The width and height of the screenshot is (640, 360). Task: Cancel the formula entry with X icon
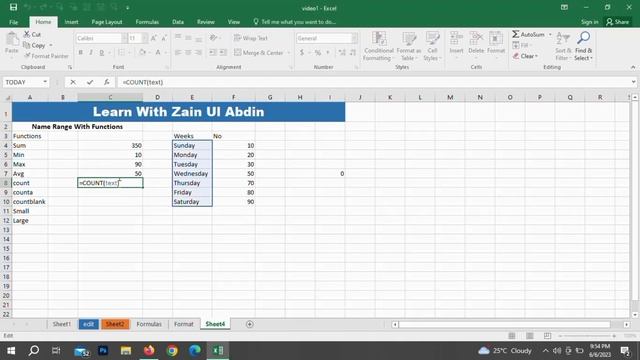[x=73, y=82]
